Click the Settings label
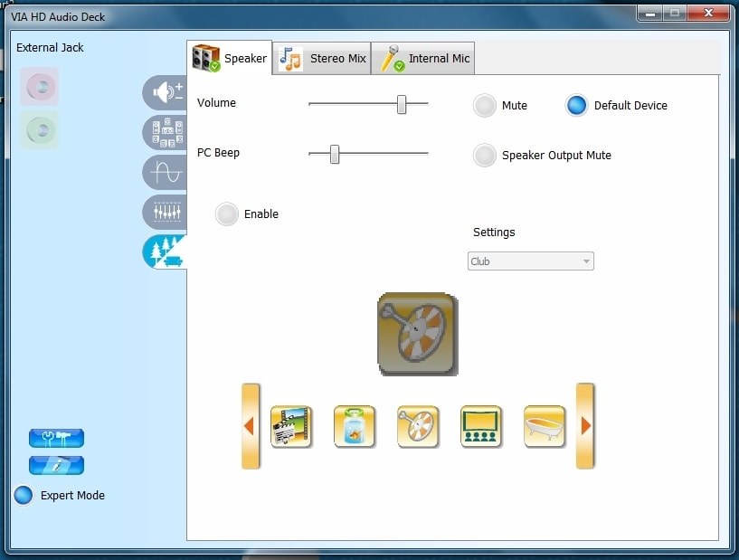Viewport: 739px width, 560px height. click(494, 233)
